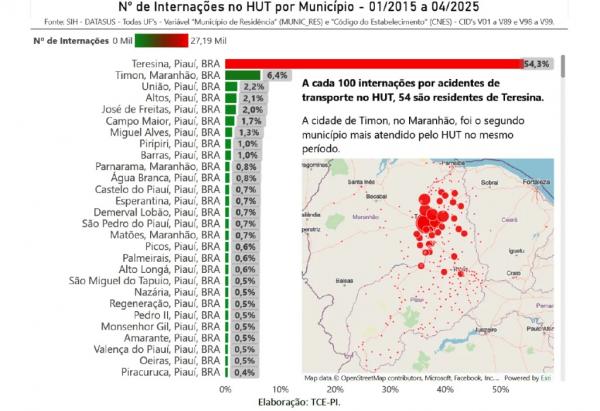Click the green-to-red color legend gradient
Viewport: 600px width, 411px height.
click(161, 41)
